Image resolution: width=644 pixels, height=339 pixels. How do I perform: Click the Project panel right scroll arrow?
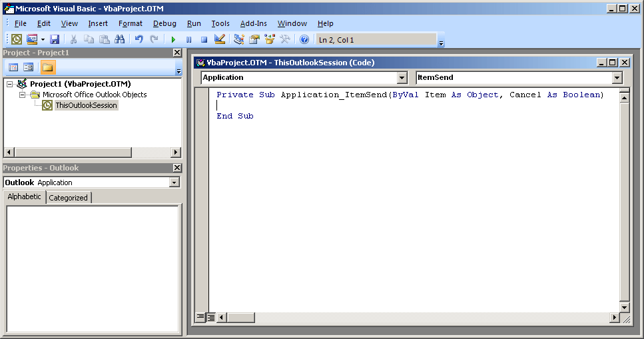(175, 153)
